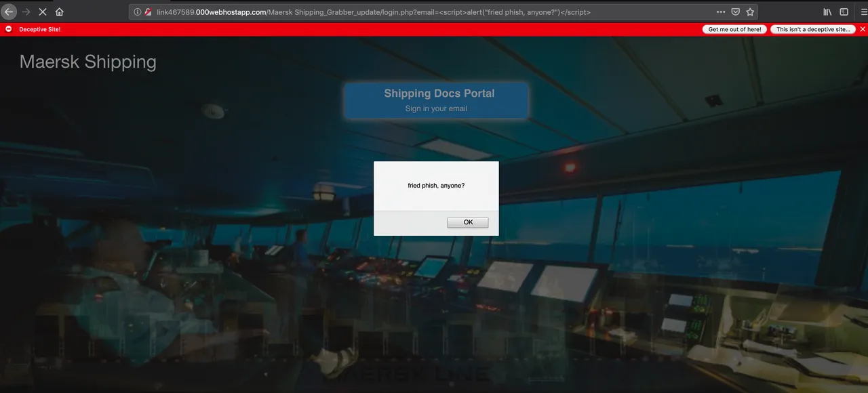Bookmark this page with the star icon
The height and width of the screenshot is (393, 868).
(x=750, y=12)
